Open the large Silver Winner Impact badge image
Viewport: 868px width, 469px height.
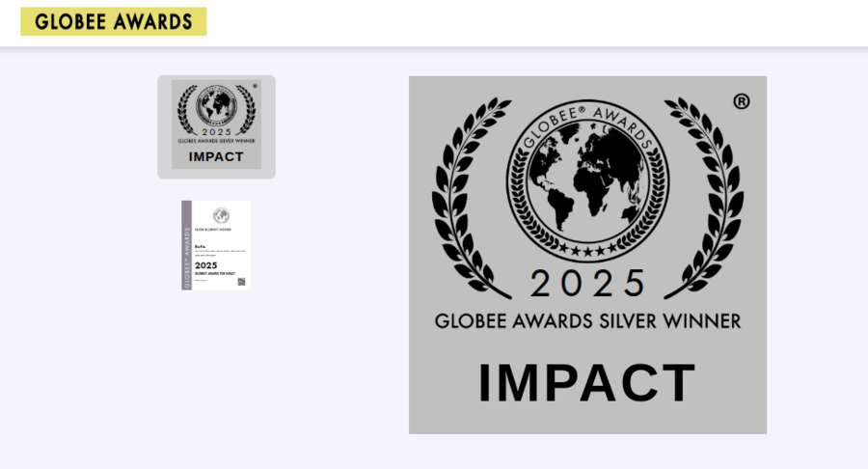pyautogui.click(x=587, y=256)
